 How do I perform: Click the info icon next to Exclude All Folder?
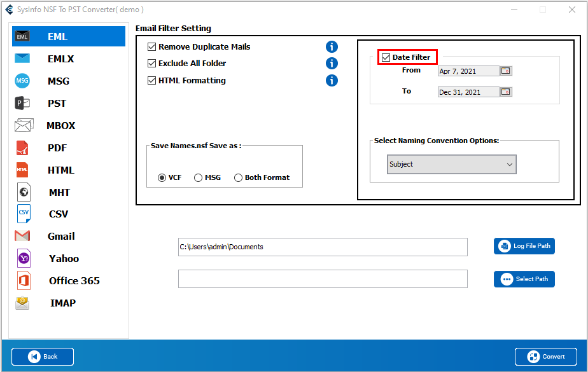click(x=332, y=64)
